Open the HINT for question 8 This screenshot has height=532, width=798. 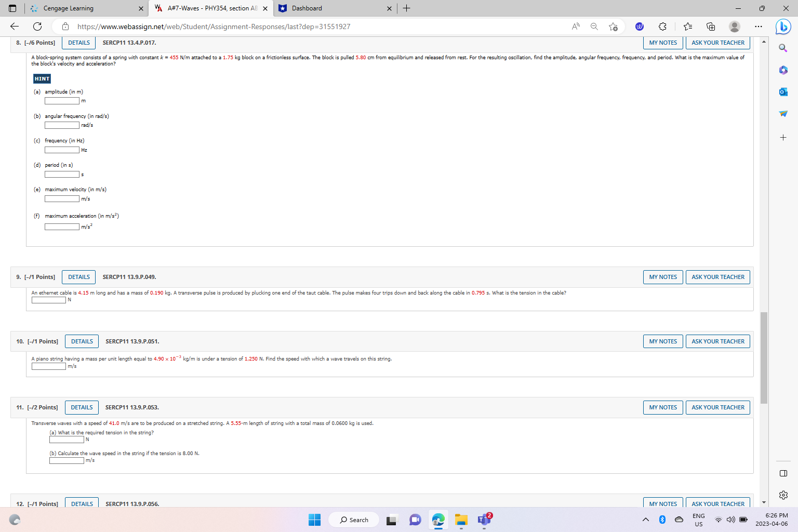click(x=41, y=78)
